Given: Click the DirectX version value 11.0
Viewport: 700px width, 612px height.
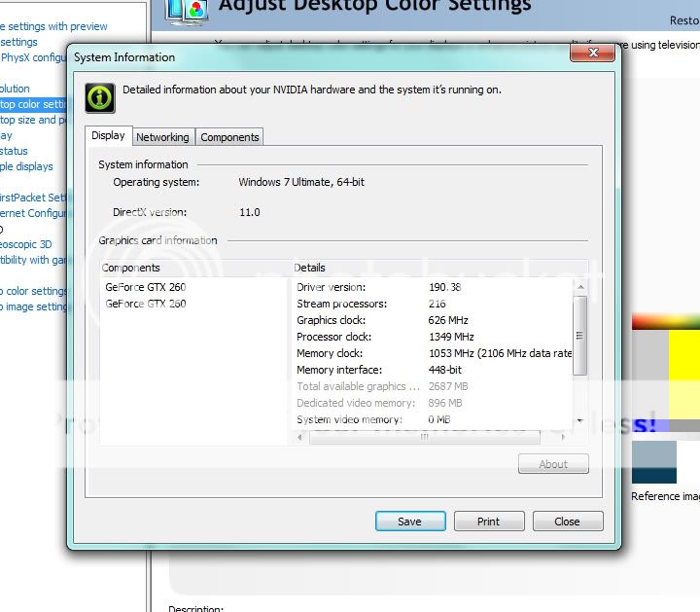Looking at the screenshot, I should [x=250, y=212].
